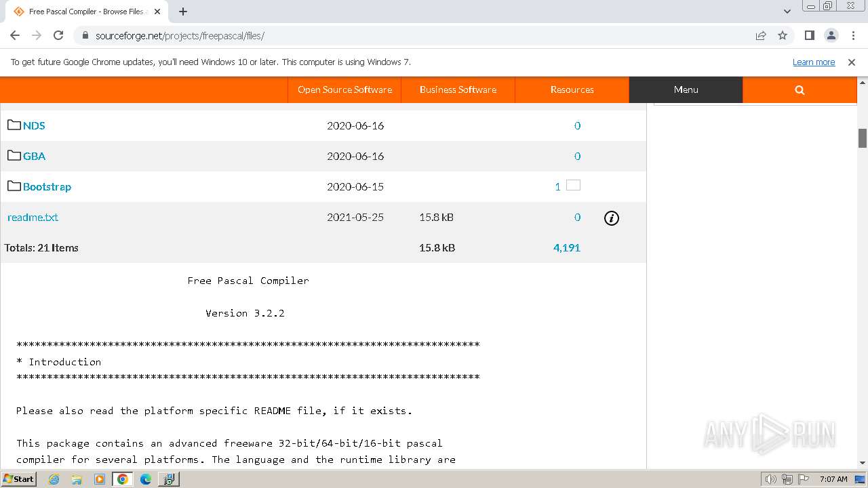View site information via the lock icon
Viewport: 868px width, 488px height.
tap(85, 36)
